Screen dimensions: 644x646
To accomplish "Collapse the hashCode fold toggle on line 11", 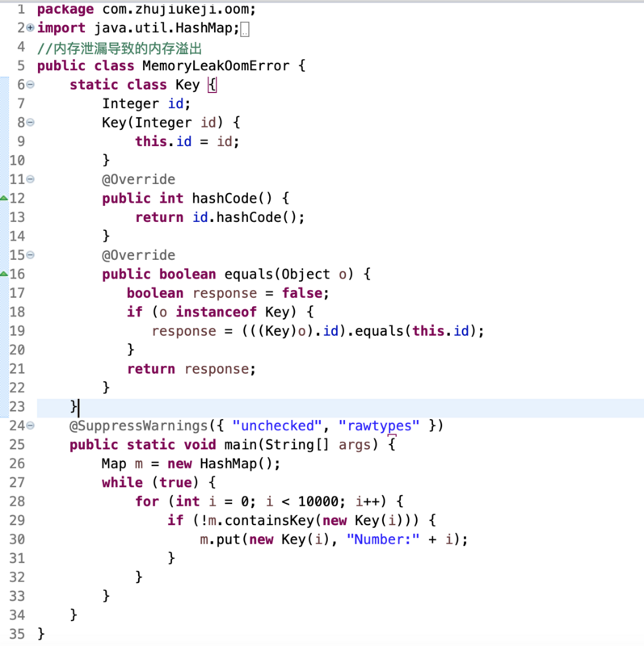I will coord(30,179).
